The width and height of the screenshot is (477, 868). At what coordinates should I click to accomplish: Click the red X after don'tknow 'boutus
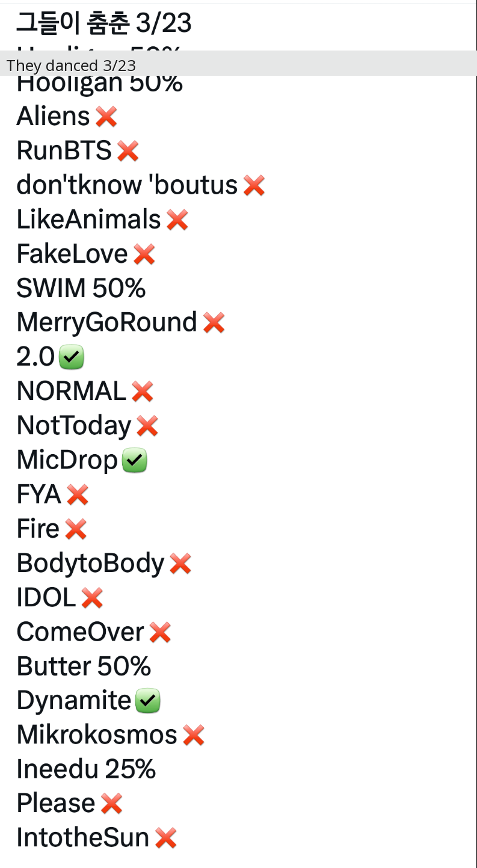click(254, 186)
